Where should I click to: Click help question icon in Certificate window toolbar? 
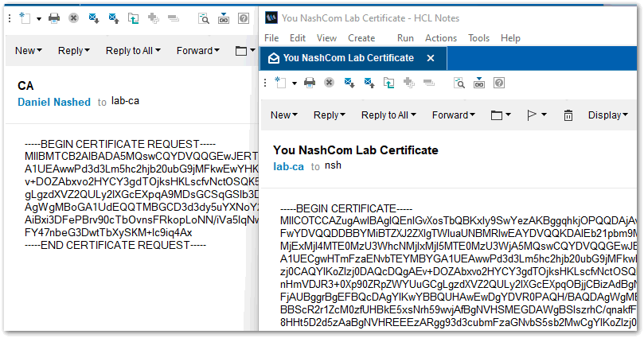[499, 83]
